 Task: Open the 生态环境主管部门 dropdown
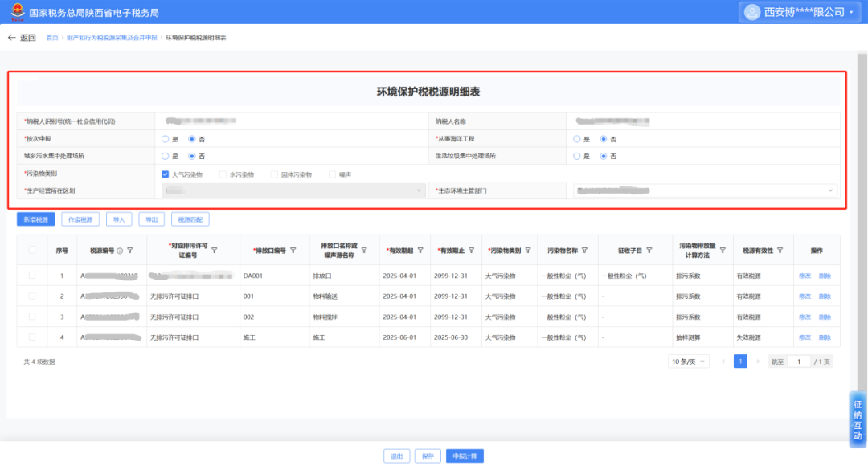[x=705, y=190]
